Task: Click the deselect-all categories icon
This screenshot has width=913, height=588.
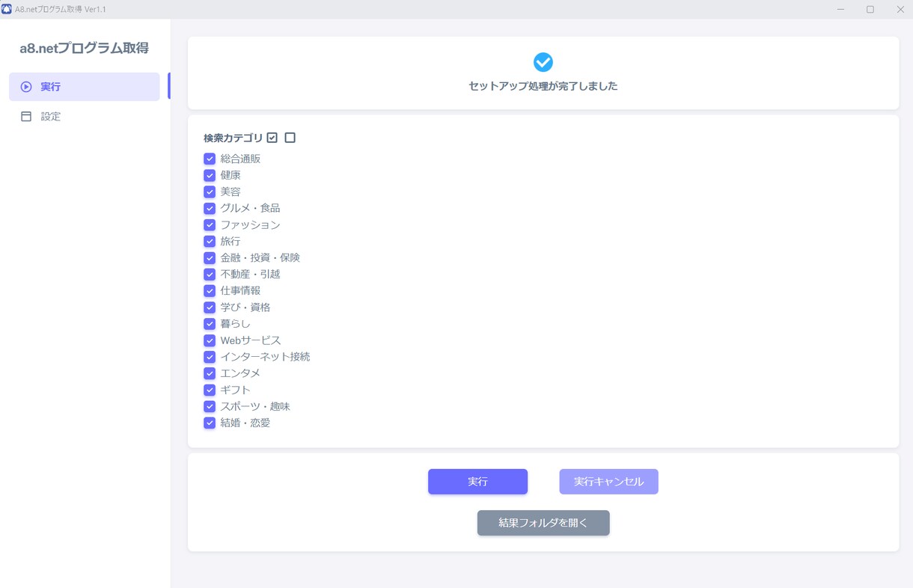Action: pyautogui.click(x=290, y=138)
